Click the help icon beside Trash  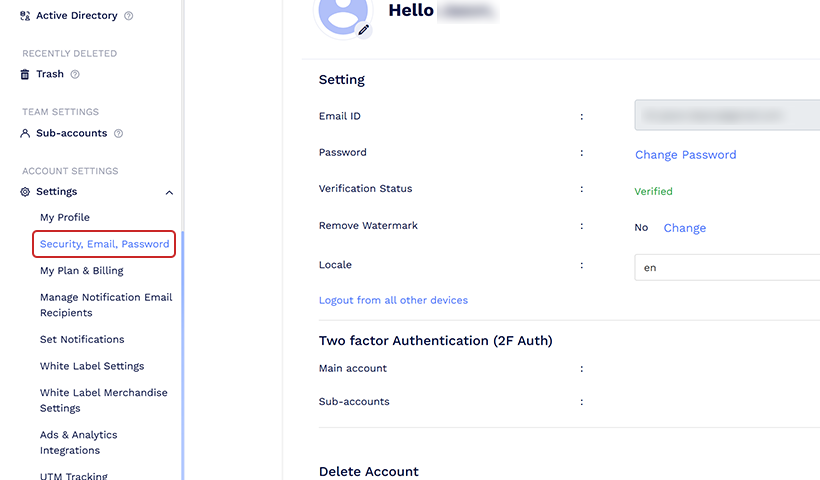pos(75,74)
